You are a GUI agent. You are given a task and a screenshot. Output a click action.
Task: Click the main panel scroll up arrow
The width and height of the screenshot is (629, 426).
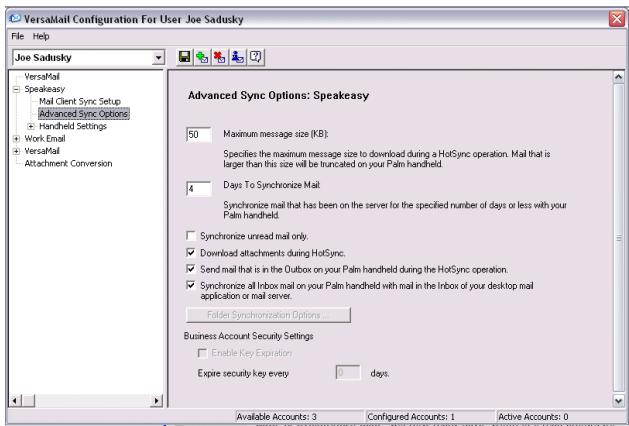[x=618, y=77]
